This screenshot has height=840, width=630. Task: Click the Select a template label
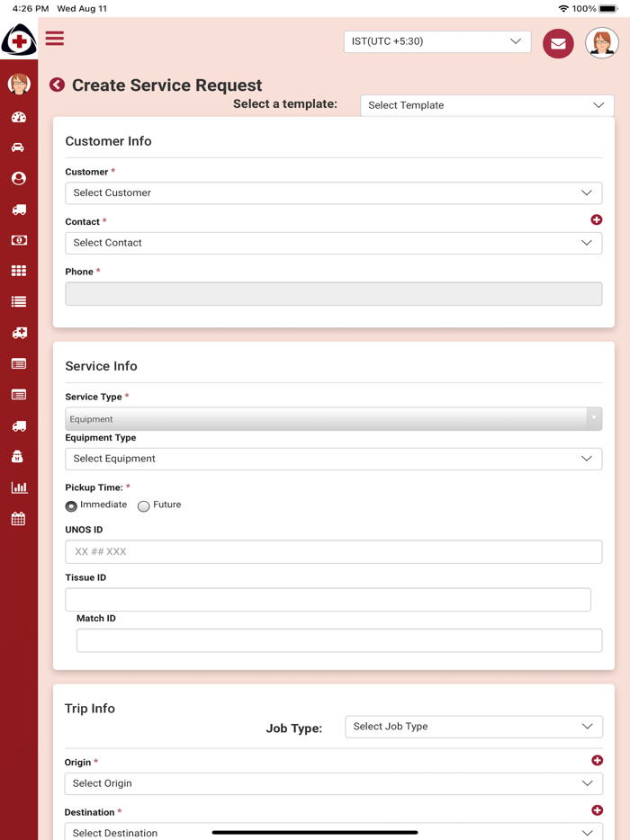[x=285, y=104]
